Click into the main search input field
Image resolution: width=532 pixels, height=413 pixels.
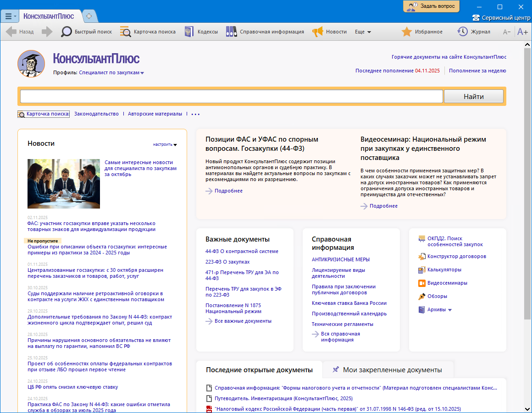click(x=231, y=97)
